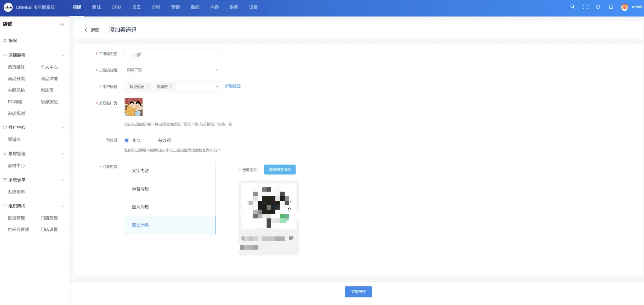
Task: Click the CRMEB logo icon
Action: (x=8, y=7)
